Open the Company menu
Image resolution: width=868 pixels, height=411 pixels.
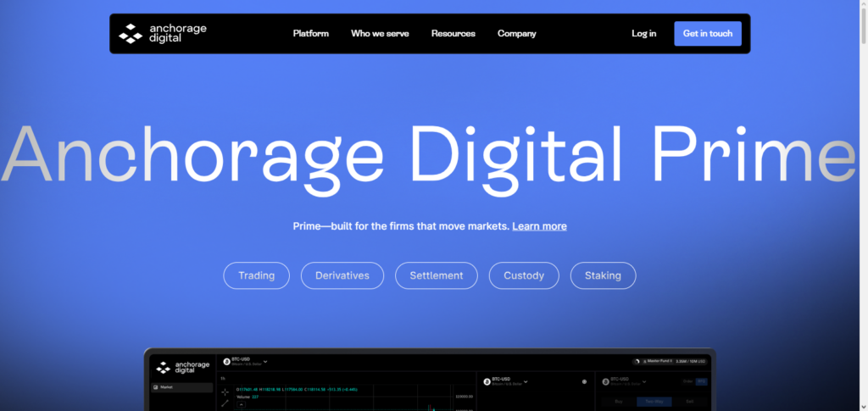tap(516, 34)
